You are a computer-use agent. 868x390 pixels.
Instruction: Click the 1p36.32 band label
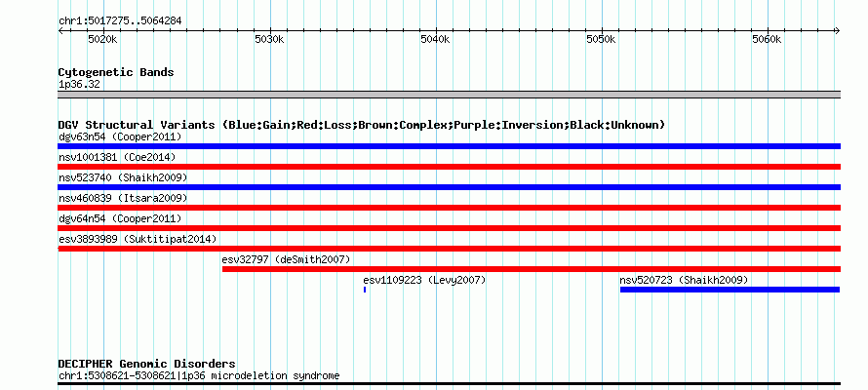click(79, 85)
